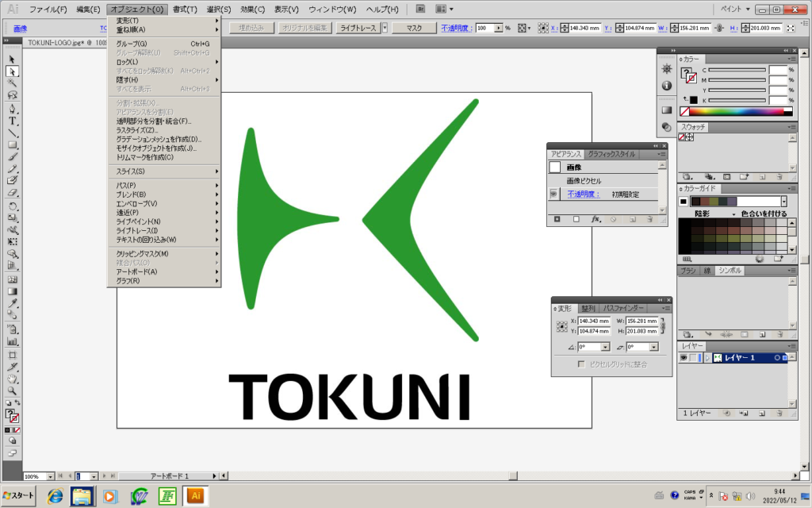
Task: Click the W width field in Transform panel
Action: coord(642,321)
